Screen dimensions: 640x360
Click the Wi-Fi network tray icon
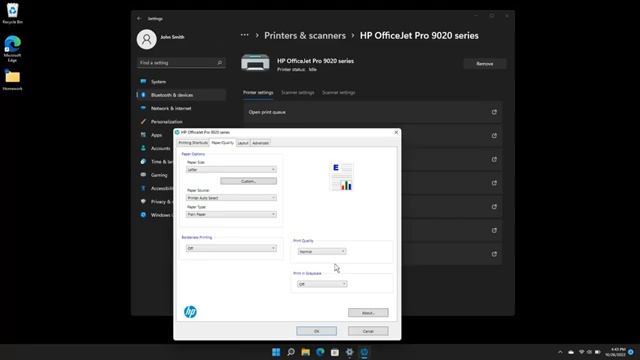[x=581, y=352]
